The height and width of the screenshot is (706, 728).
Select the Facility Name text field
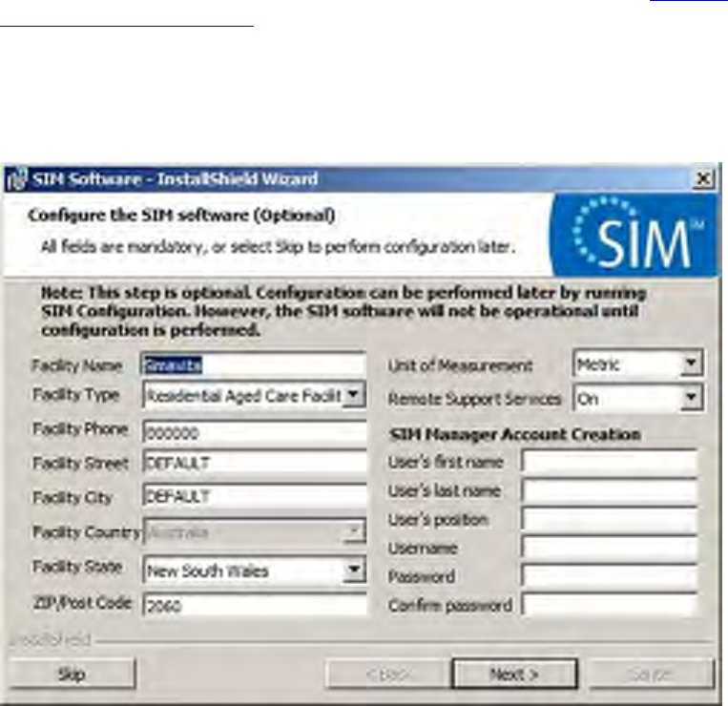tap(254, 364)
